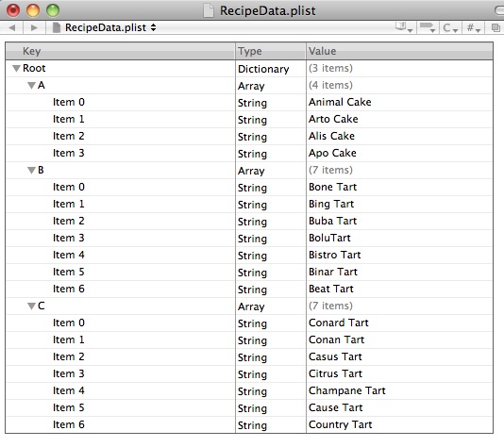Collapse array C disclosure triangle

coord(31,306)
